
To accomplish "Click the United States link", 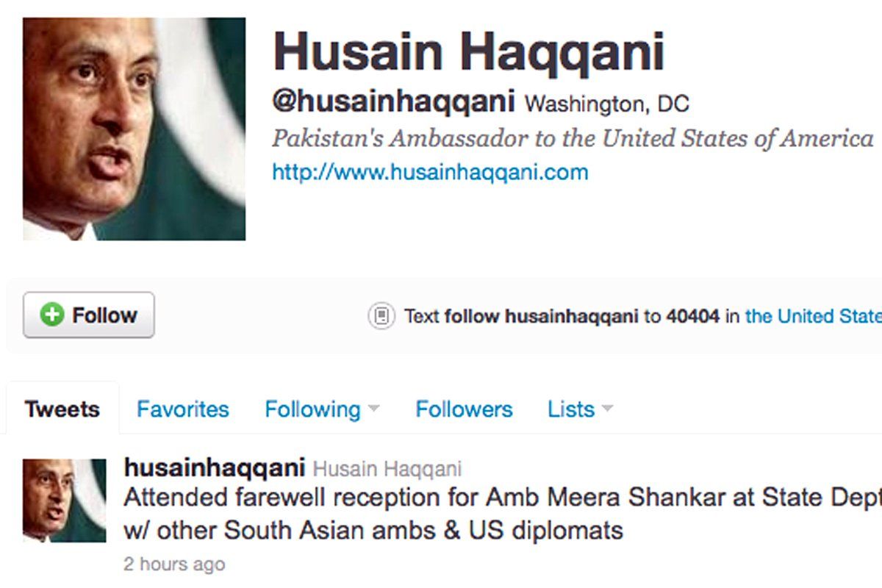I will pos(814,316).
